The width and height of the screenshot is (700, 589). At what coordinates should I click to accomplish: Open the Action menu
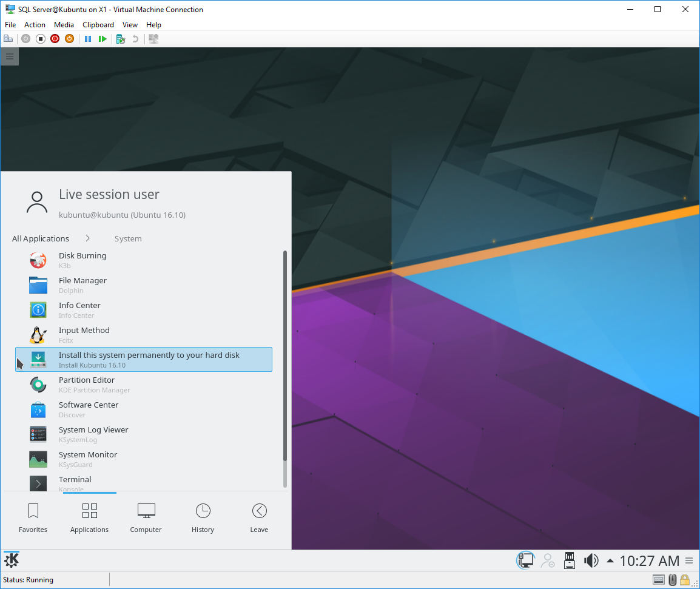(35, 24)
